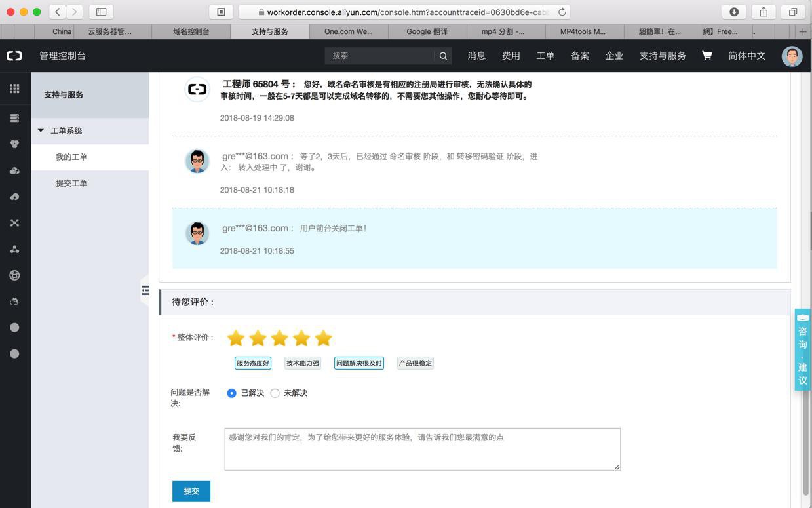The image size is (812, 508).
Task: Click Safari back button
Action: [58, 12]
